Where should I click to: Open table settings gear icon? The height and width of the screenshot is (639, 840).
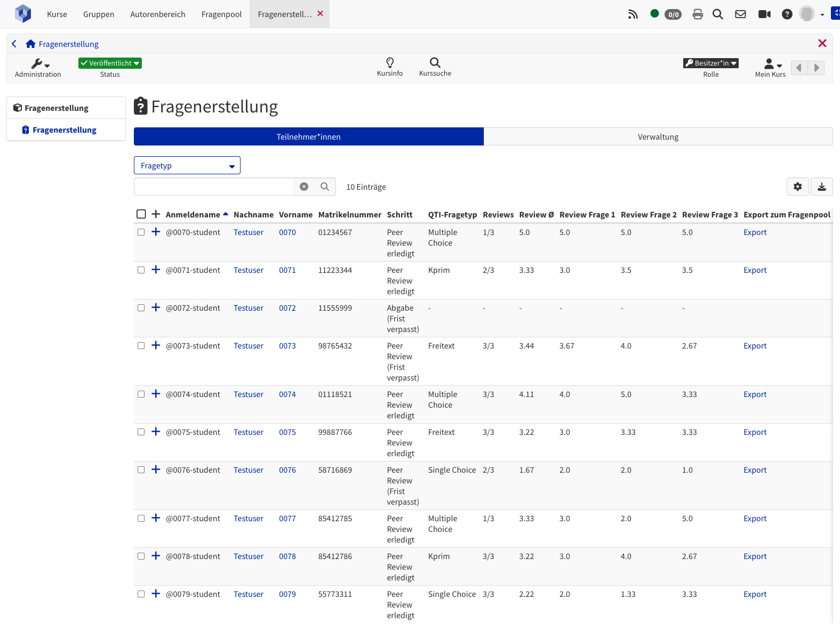point(797,187)
